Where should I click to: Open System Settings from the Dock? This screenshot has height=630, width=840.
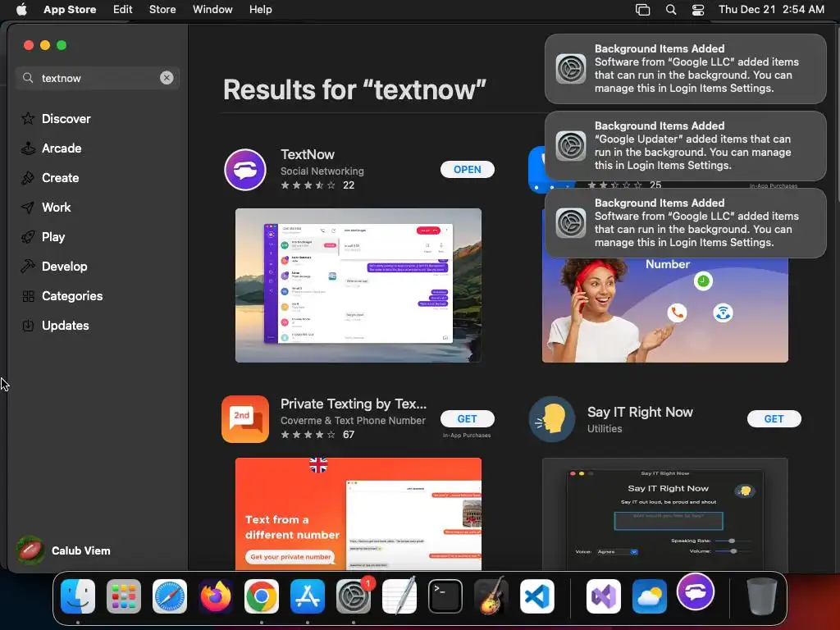[354, 596]
